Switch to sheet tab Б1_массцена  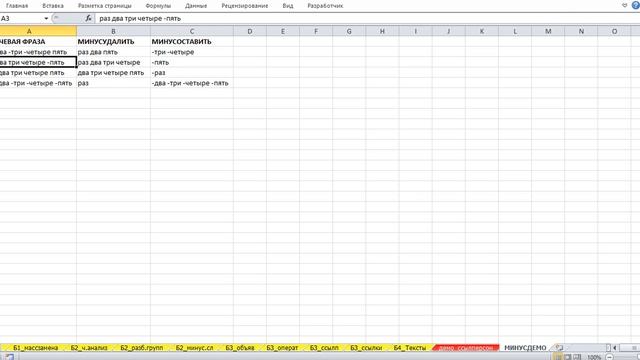click(x=36, y=348)
